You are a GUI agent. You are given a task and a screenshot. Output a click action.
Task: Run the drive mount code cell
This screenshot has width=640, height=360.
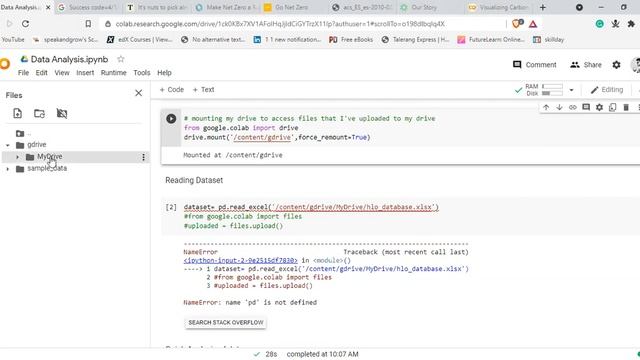[171, 119]
